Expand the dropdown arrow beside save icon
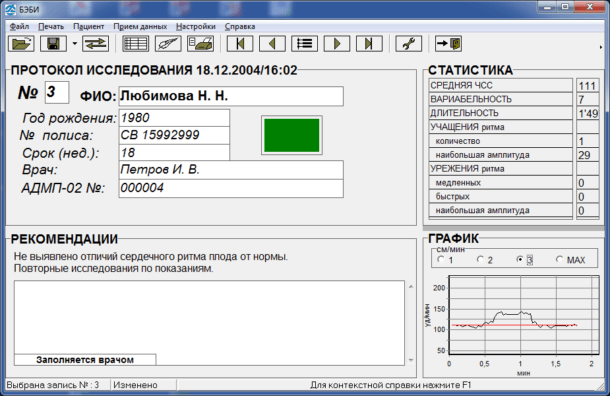The width and height of the screenshot is (610, 396). click(75, 44)
